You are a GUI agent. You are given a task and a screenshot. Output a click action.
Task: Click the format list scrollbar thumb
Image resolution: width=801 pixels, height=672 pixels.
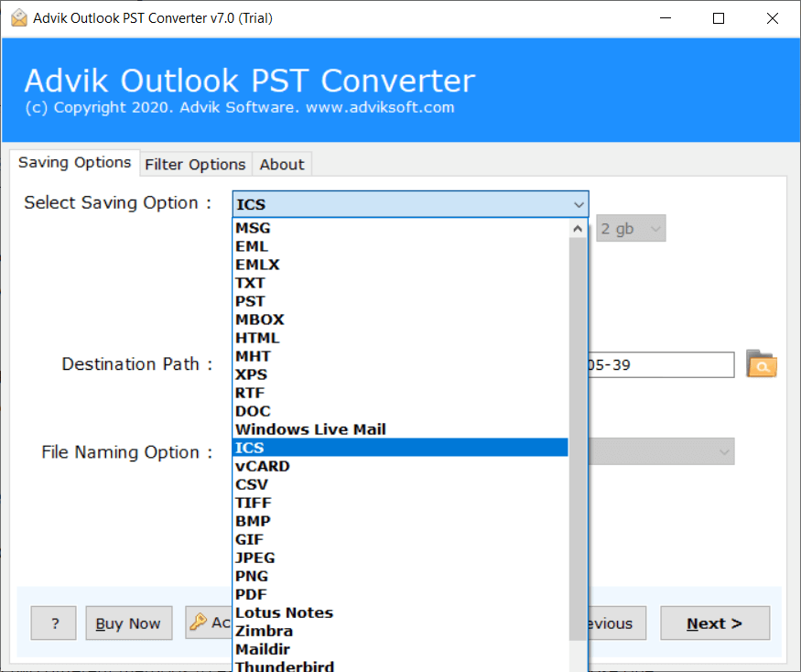578,439
